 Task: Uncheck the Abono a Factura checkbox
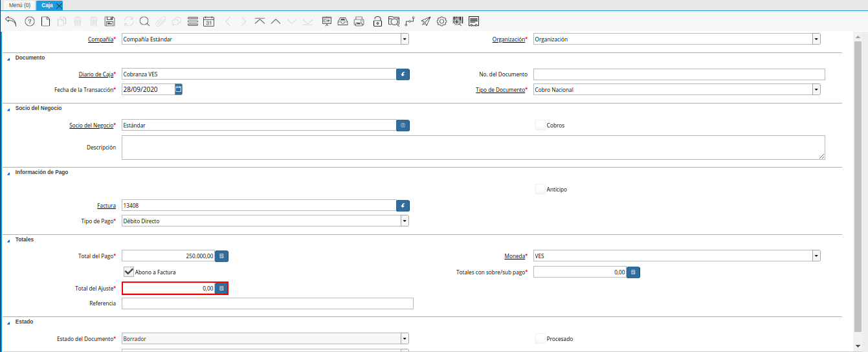(128, 272)
